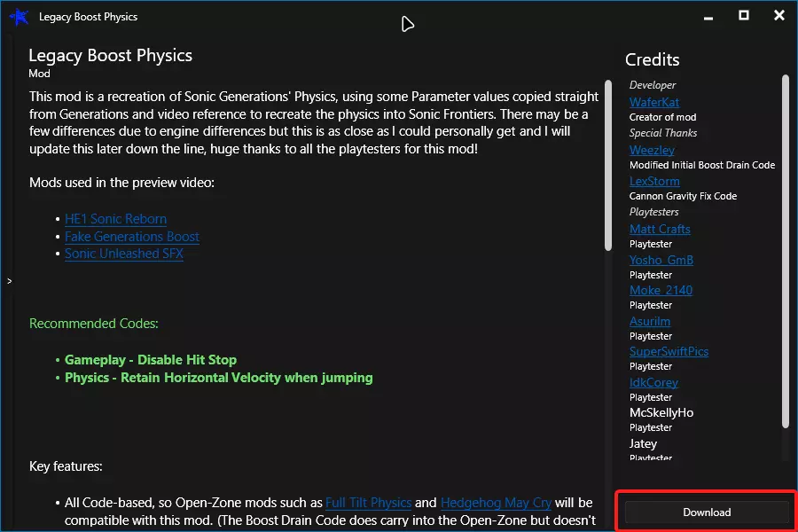
Task: Follow the Sonic Unleashed SFX link
Action: click(123, 254)
